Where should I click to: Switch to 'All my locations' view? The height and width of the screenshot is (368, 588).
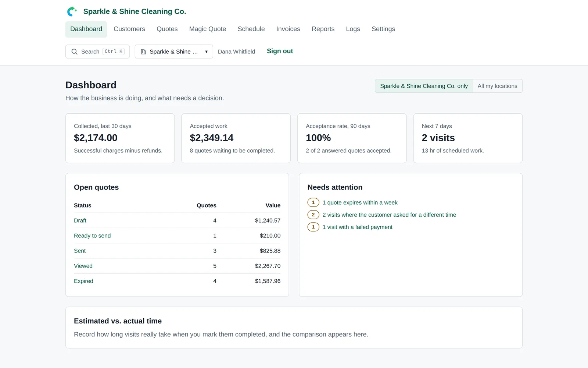pos(497,86)
